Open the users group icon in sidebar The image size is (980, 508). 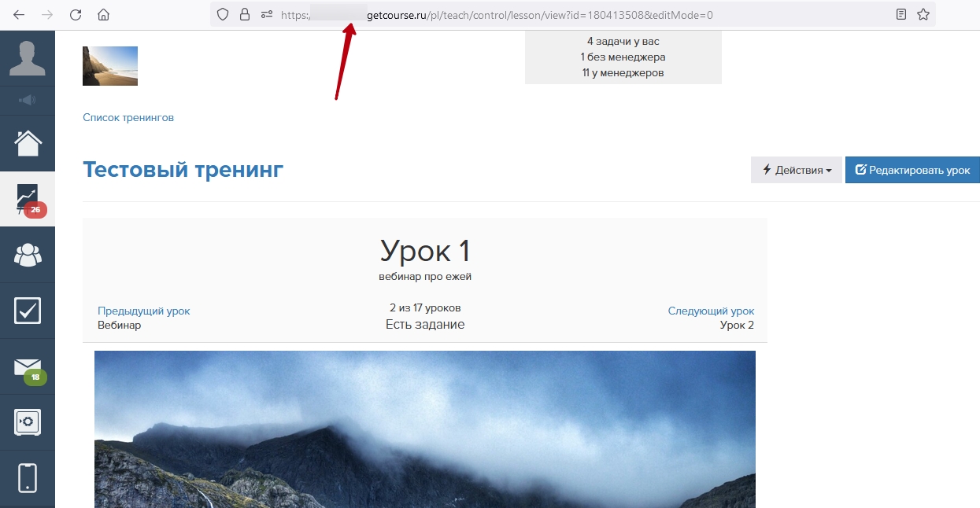[28, 255]
